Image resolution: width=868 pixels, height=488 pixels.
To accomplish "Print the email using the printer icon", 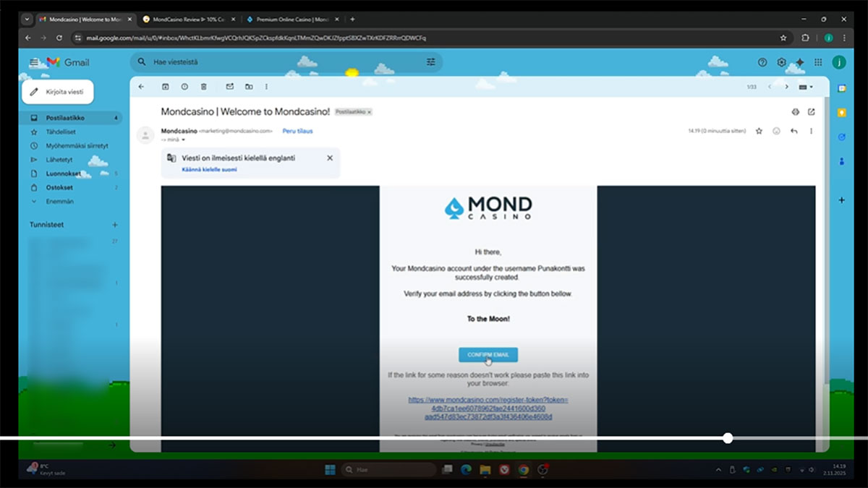I will [x=795, y=112].
